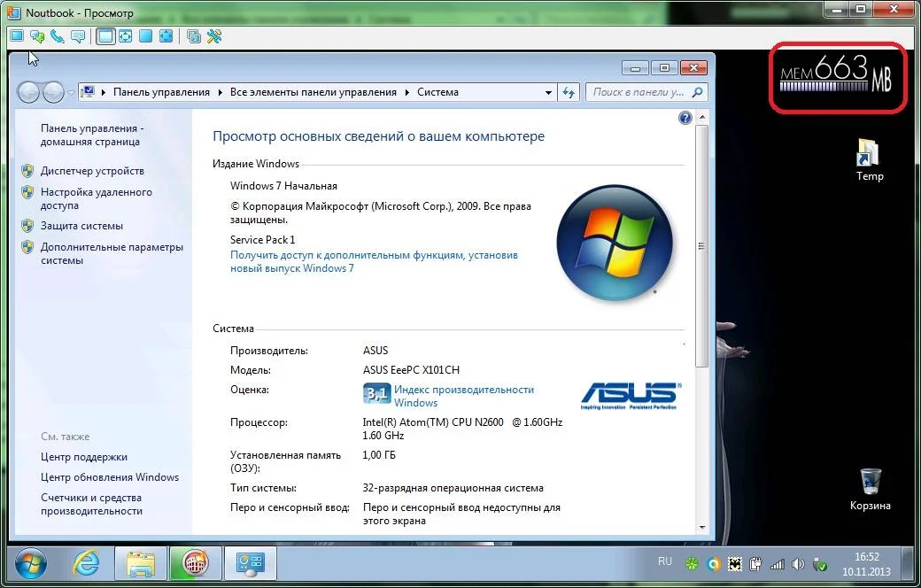921x588 pixels.
Task: Go to 'Панель управления' breadcrumb
Action: point(161,92)
